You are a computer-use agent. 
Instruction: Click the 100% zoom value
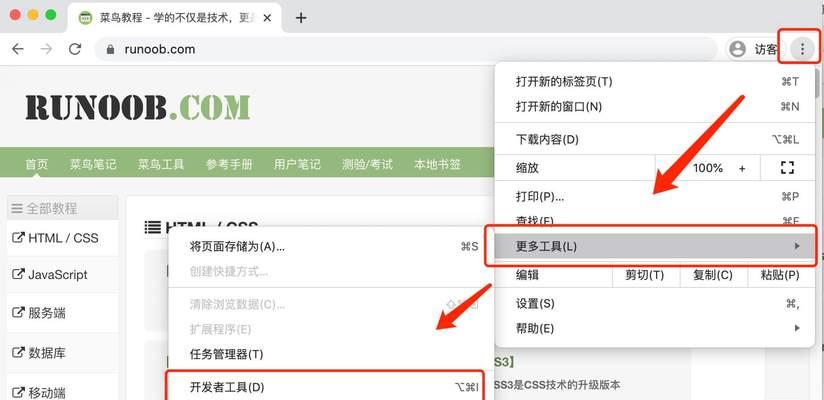708,168
